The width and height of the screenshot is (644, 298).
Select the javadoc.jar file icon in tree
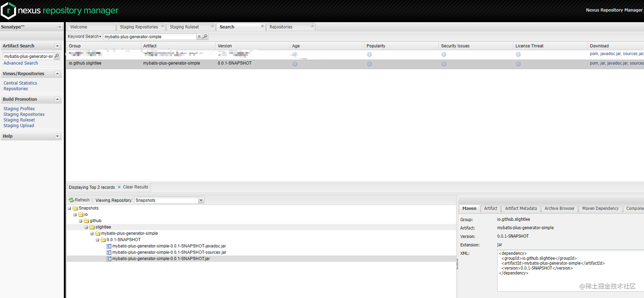tap(109, 246)
